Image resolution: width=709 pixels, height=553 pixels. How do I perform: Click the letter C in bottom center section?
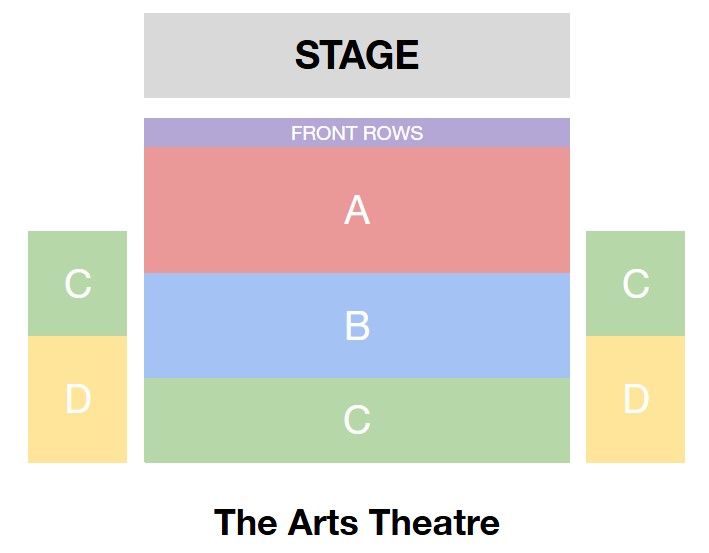357,420
